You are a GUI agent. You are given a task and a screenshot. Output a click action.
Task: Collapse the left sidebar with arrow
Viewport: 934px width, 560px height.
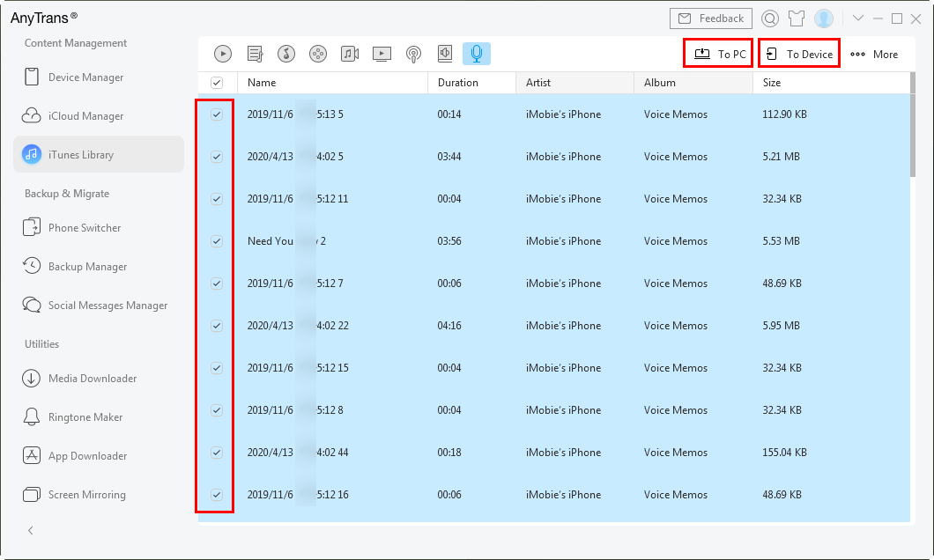[31, 530]
